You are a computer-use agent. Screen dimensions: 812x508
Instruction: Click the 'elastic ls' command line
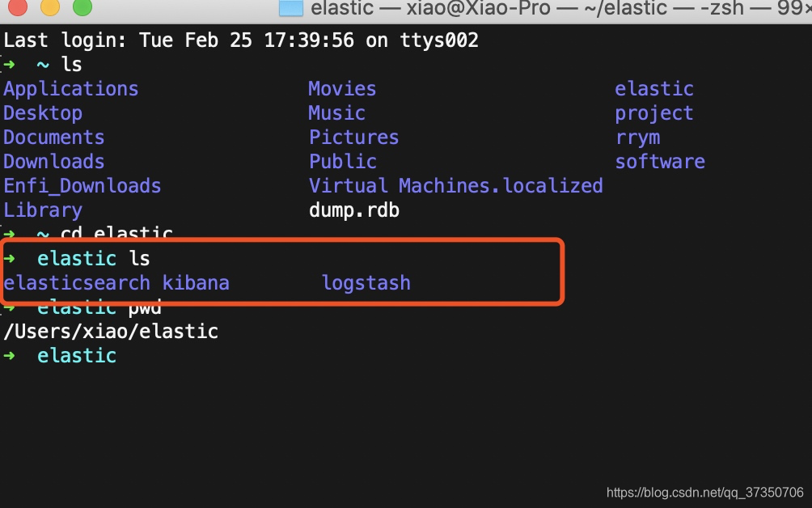pos(93,258)
